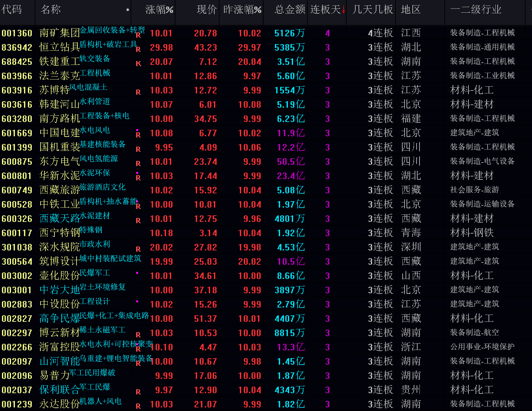This screenshot has width=532, height=411.
Task: Click 4连板 in the 南矿集团 row
Action: [380, 33]
